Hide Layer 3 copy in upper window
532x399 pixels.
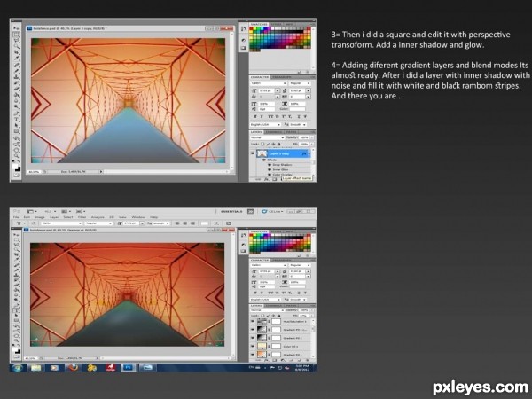253,153
